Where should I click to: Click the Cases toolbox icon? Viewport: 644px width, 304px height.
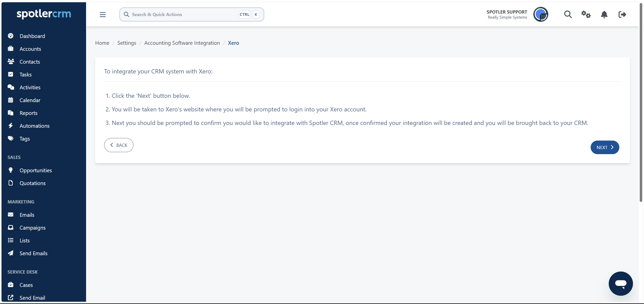(x=11, y=285)
